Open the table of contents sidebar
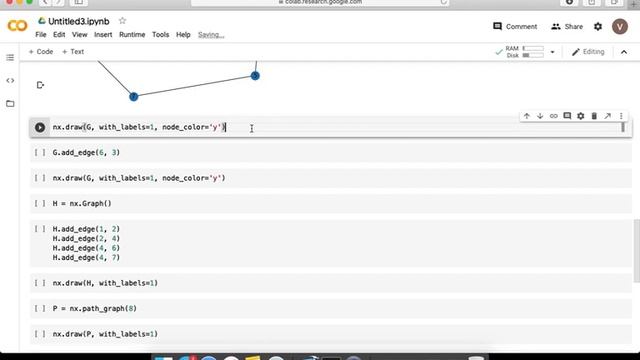Image resolution: width=640 pixels, height=360 pixels. point(10,58)
